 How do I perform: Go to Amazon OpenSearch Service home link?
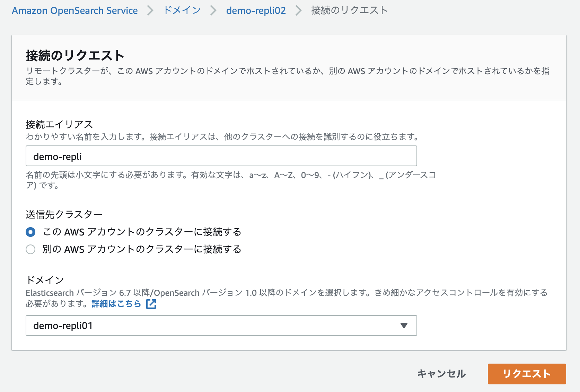[x=74, y=10]
